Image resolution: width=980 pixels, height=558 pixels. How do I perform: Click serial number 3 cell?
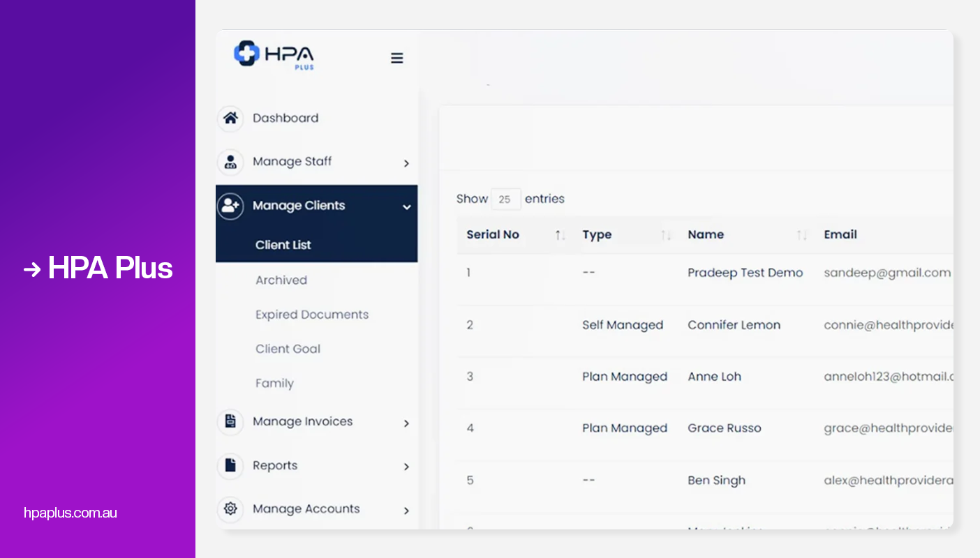(470, 377)
